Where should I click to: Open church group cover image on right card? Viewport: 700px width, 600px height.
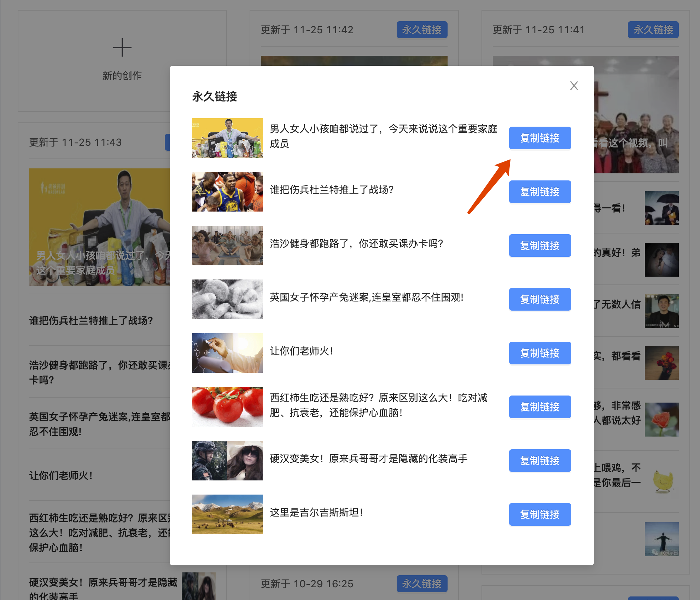tap(636, 115)
